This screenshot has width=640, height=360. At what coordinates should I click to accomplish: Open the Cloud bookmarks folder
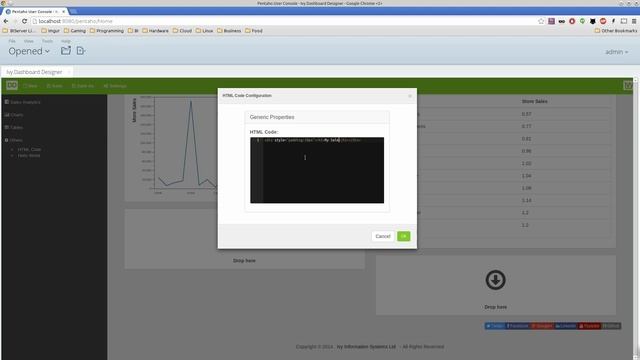[182, 31]
